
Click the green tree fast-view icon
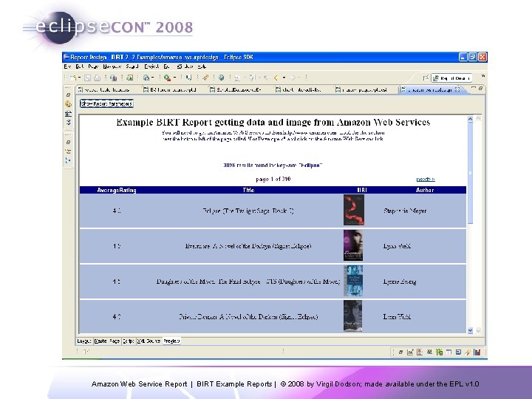pyautogui.click(x=439, y=352)
